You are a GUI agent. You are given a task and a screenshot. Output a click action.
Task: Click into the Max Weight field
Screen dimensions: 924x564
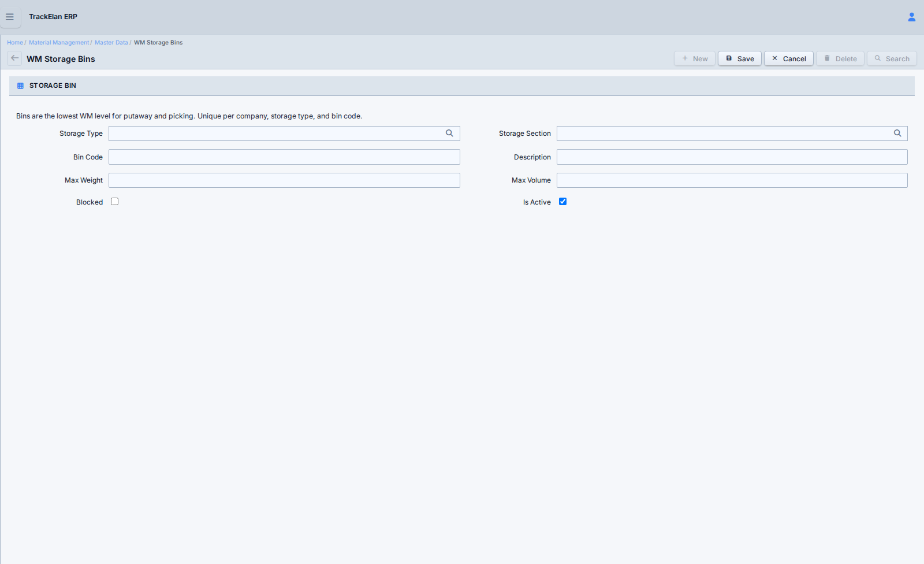pyautogui.click(x=284, y=180)
